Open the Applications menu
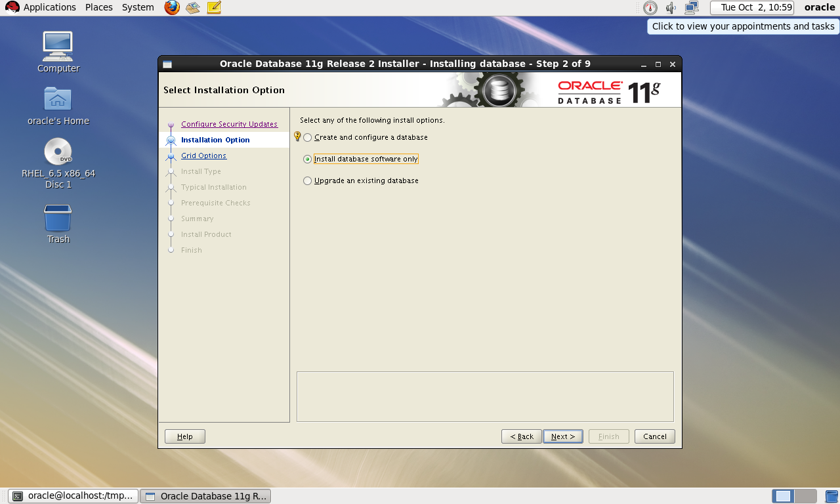Image resolution: width=840 pixels, height=504 pixels. 50,7
